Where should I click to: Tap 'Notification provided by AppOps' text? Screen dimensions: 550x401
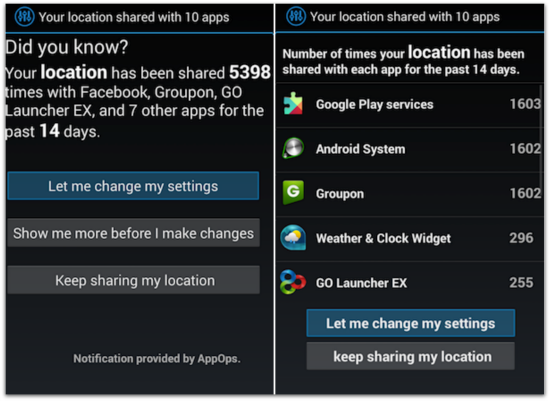[x=157, y=359]
